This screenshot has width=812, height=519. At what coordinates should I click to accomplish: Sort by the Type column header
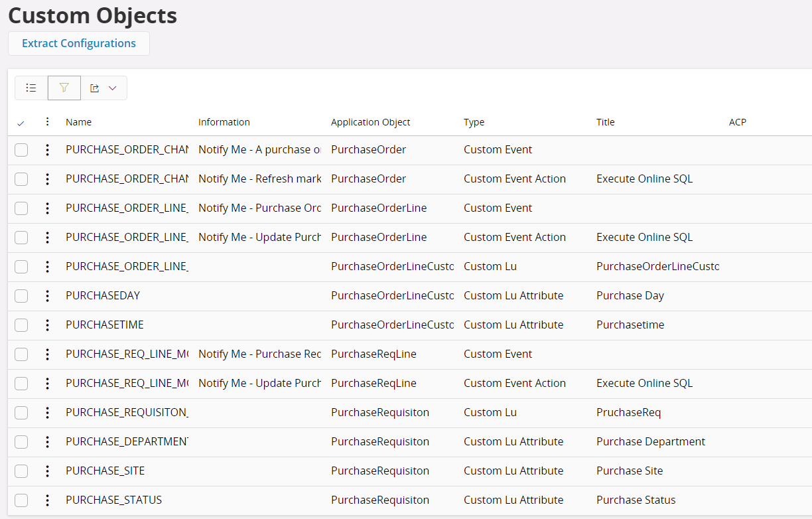coord(474,122)
